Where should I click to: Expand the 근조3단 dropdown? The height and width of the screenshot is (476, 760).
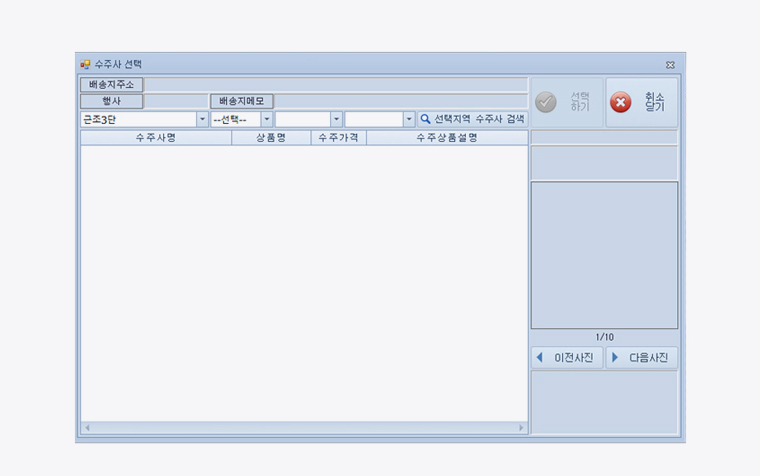[203, 119]
